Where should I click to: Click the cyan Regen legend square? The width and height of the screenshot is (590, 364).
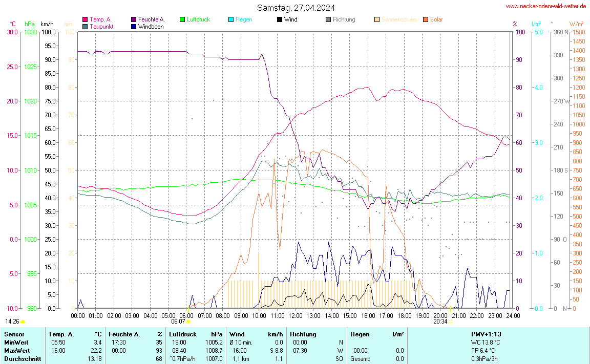click(231, 19)
